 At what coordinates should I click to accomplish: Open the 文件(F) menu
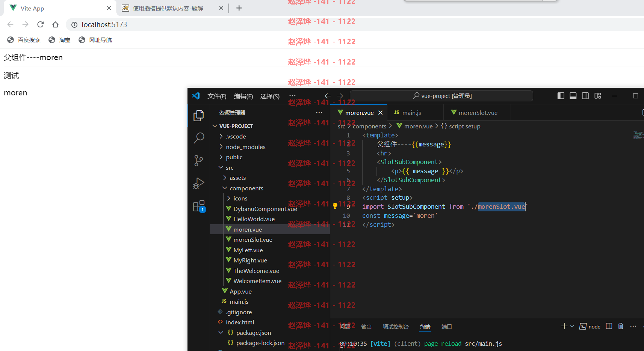(x=217, y=96)
